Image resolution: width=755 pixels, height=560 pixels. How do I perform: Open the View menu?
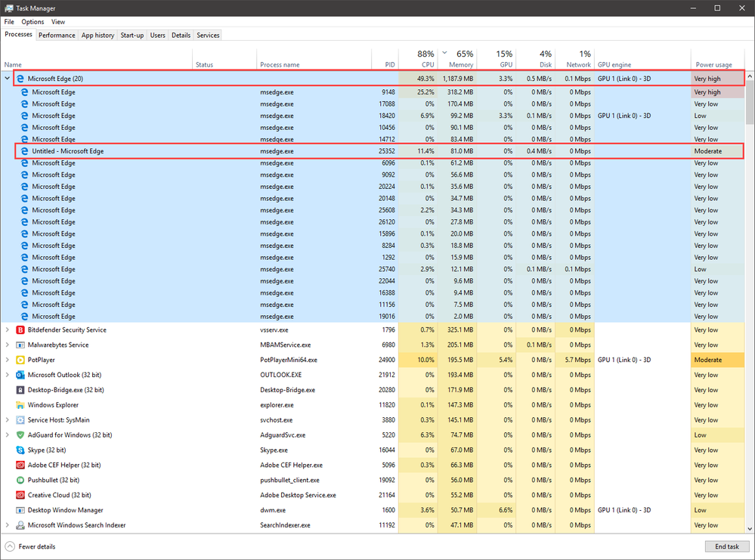point(58,22)
